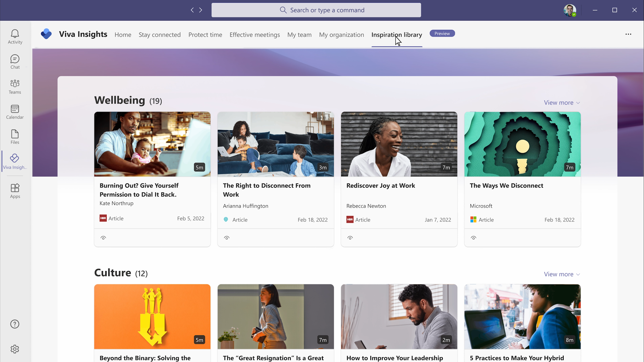Click Effective Meetings menu item
Screen dimensions: 644x362
coord(255,35)
